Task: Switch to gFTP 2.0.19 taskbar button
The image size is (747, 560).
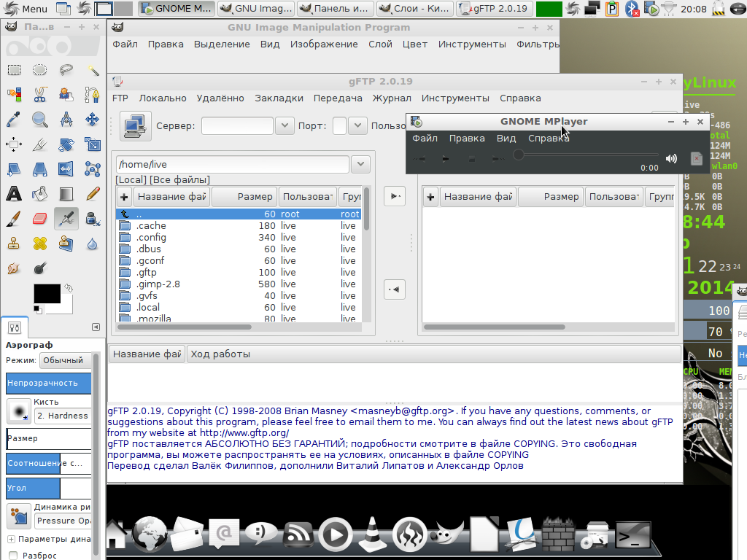Action: 494,9
